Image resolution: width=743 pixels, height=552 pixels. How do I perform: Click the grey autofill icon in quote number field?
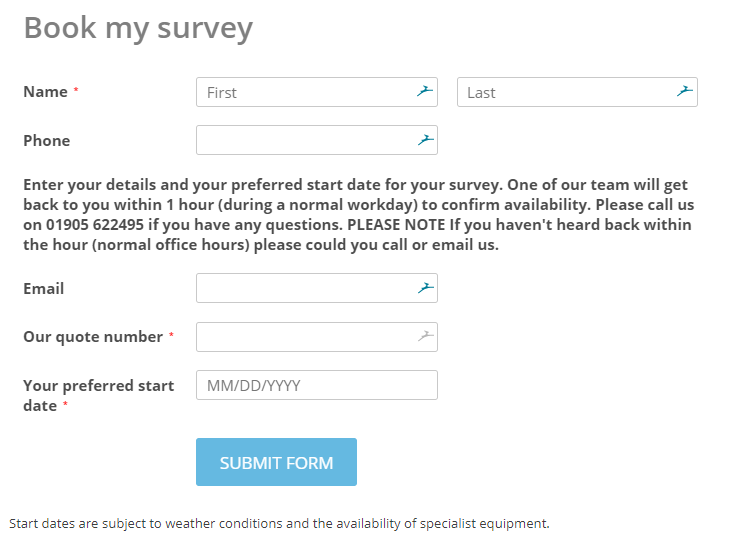click(425, 337)
